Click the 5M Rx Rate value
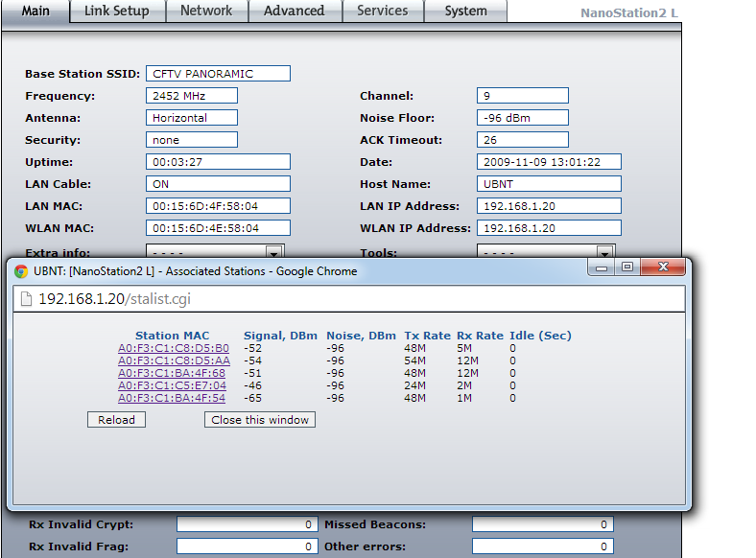The image size is (756, 558). click(464, 348)
